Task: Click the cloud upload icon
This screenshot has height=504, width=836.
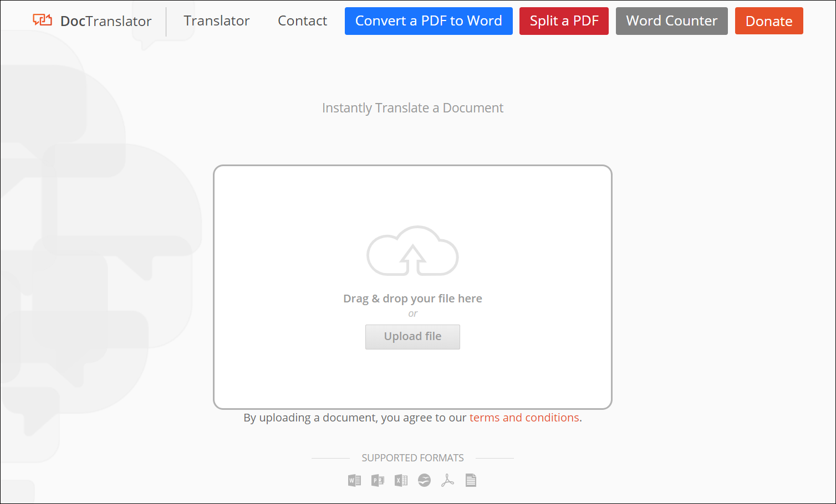Action: pos(412,251)
